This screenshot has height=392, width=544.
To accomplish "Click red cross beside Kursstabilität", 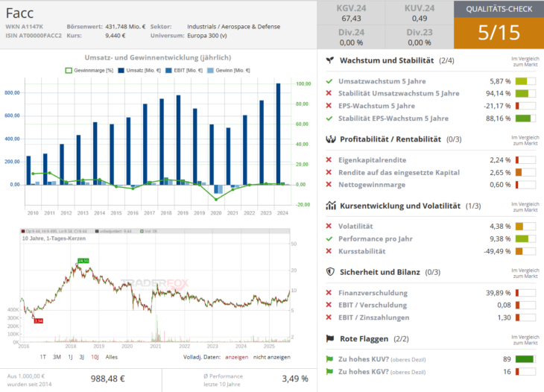I will pyautogui.click(x=329, y=251).
